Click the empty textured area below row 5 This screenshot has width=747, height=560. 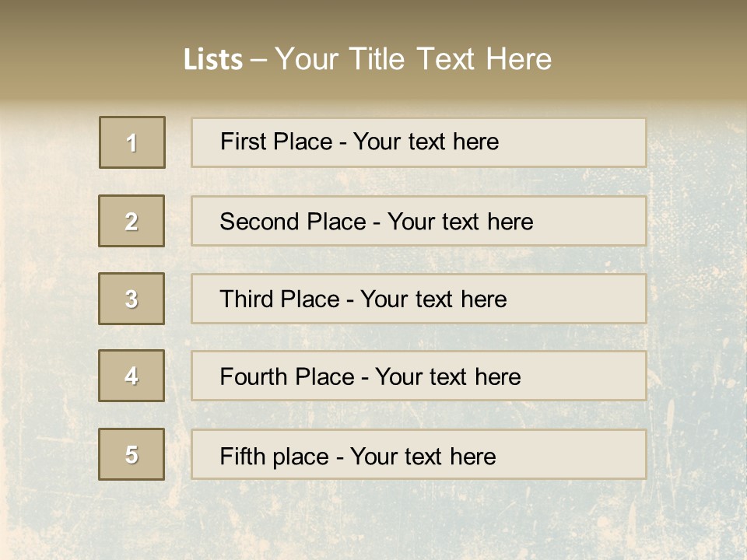[373, 521]
